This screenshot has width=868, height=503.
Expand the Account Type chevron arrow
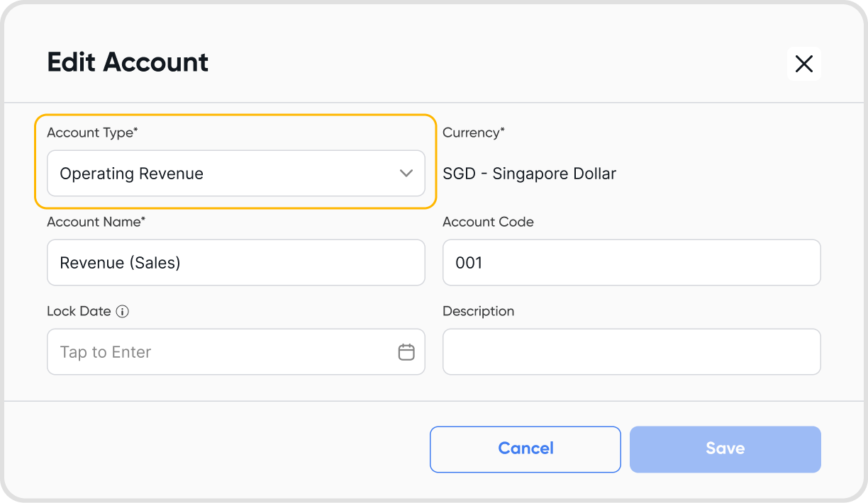406,174
